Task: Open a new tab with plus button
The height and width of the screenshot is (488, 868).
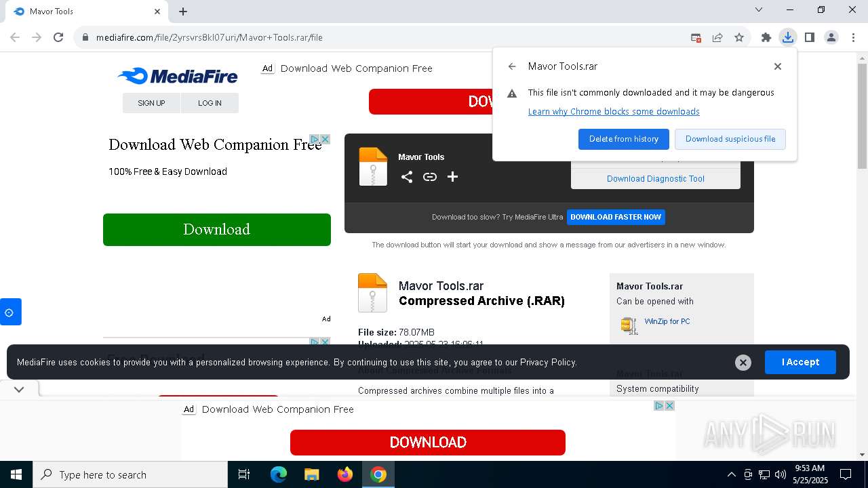Action: point(183,12)
